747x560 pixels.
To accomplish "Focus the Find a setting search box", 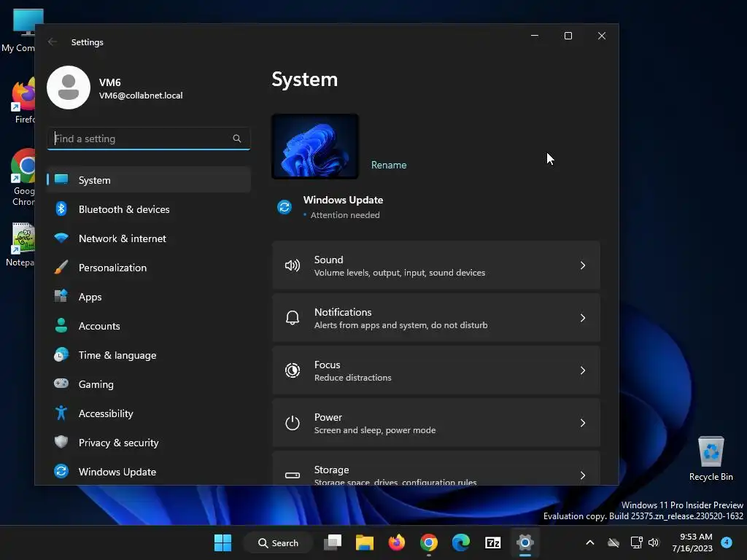I will click(x=149, y=139).
